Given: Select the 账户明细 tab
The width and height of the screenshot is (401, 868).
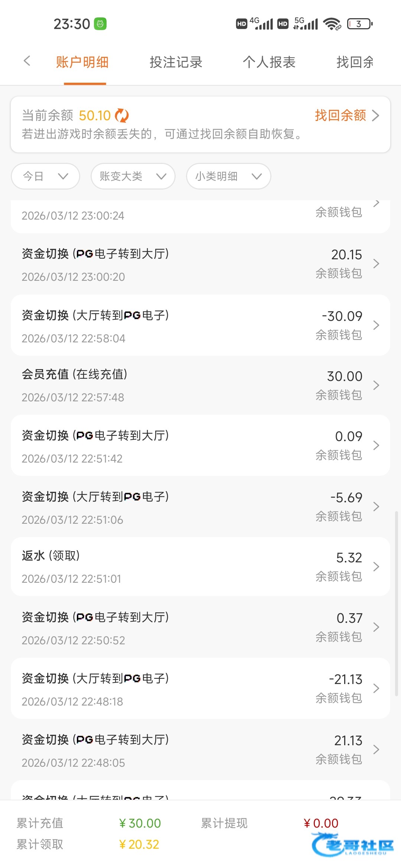Looking at the screenshot, I should (x=82, y=62).
